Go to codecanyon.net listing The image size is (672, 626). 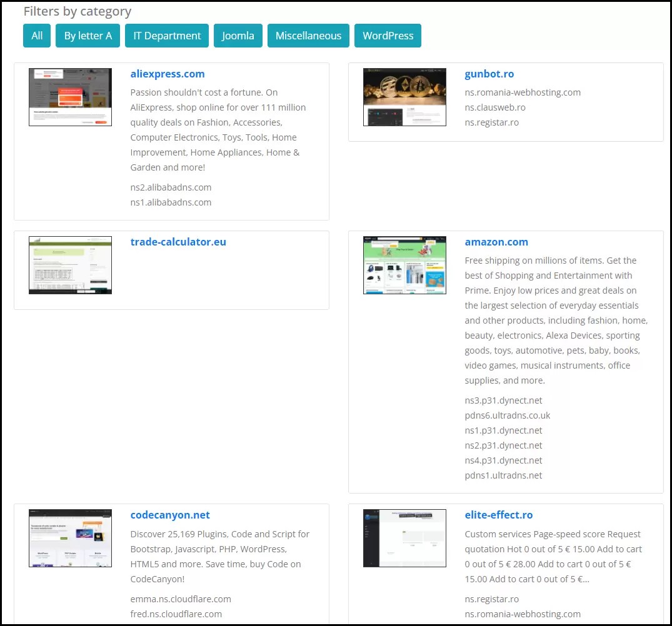[170, 515]
